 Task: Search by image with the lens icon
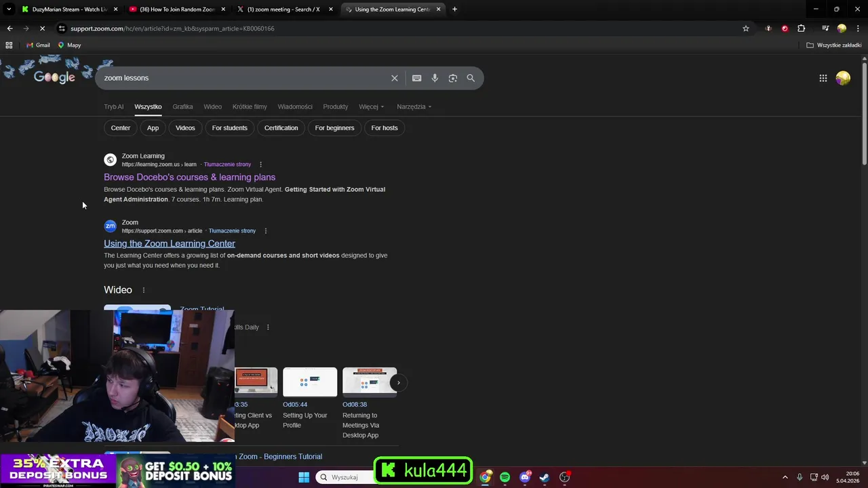click(x=453, y=78)
